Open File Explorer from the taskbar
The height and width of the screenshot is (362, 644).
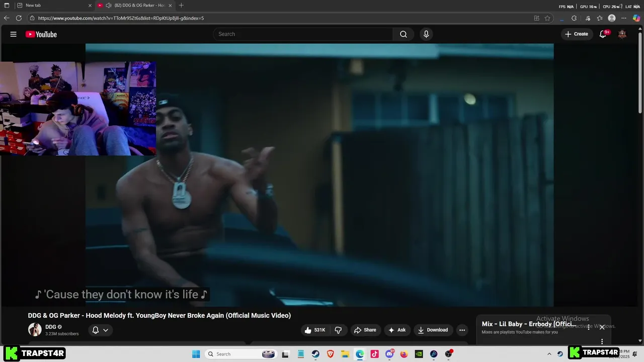point(345,354)
